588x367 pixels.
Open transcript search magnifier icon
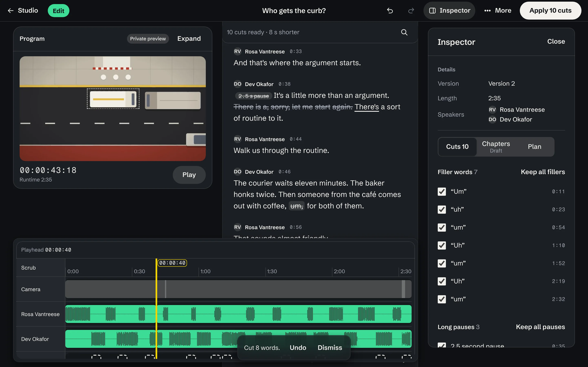point(404,32)
